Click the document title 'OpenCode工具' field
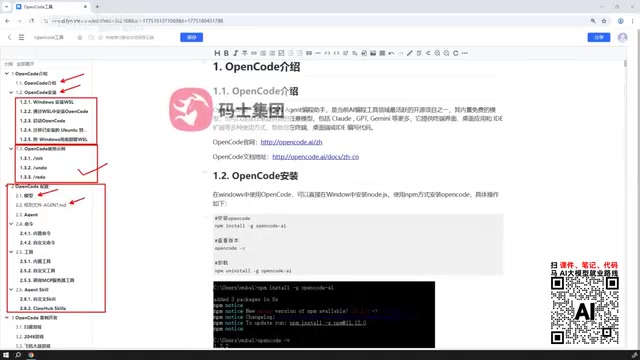640x360 pixels. [49, 37]
